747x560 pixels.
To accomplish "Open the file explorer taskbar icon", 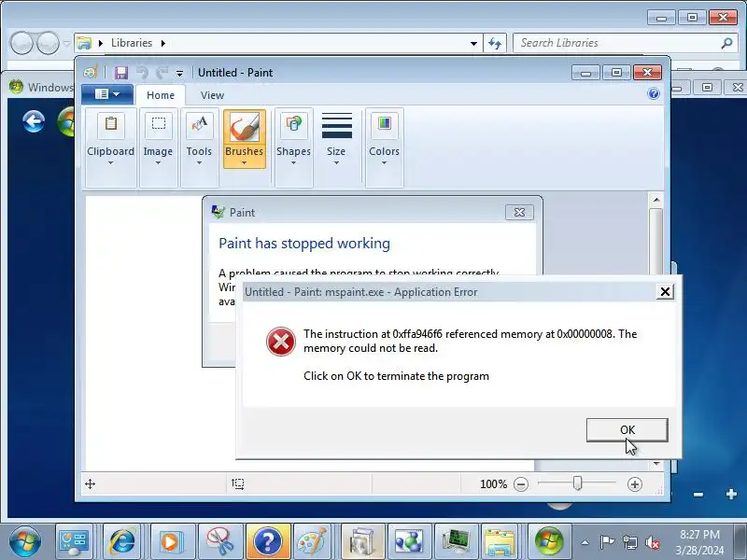I will point(500,541).
